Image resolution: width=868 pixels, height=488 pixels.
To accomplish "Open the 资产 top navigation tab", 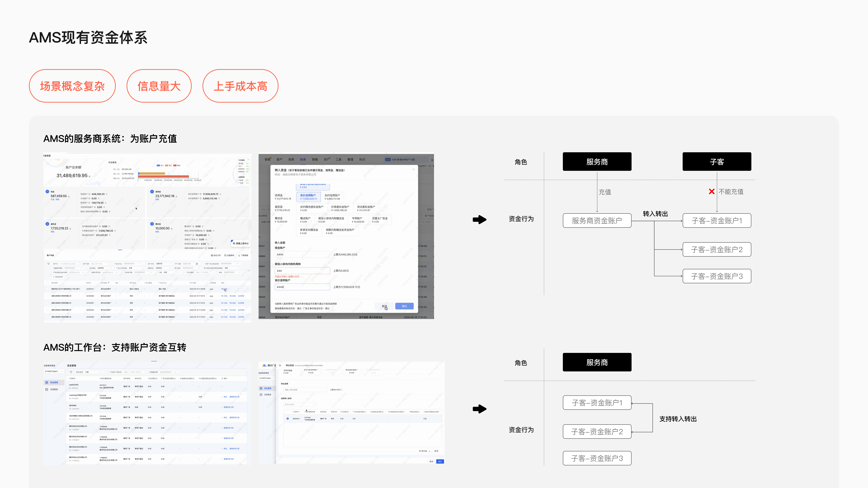I will (327, 160).
